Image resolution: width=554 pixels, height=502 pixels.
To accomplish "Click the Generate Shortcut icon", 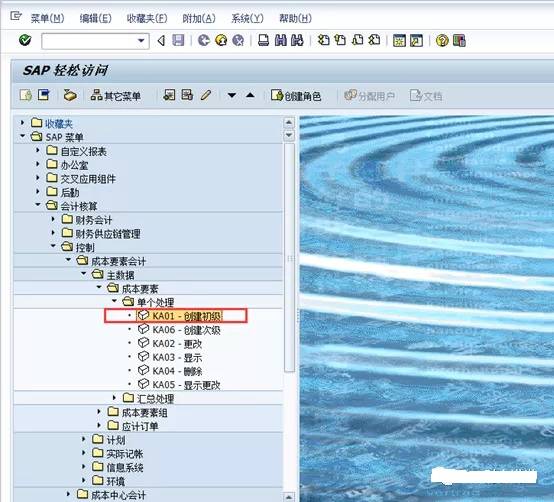I will 416,41.
